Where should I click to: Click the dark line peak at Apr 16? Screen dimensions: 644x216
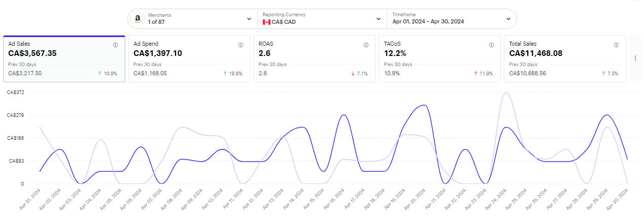click(344, 115)
